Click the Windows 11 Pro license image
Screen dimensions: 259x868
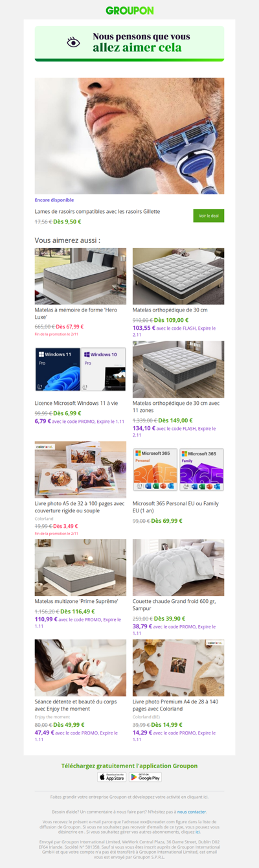tap(80, 369)
